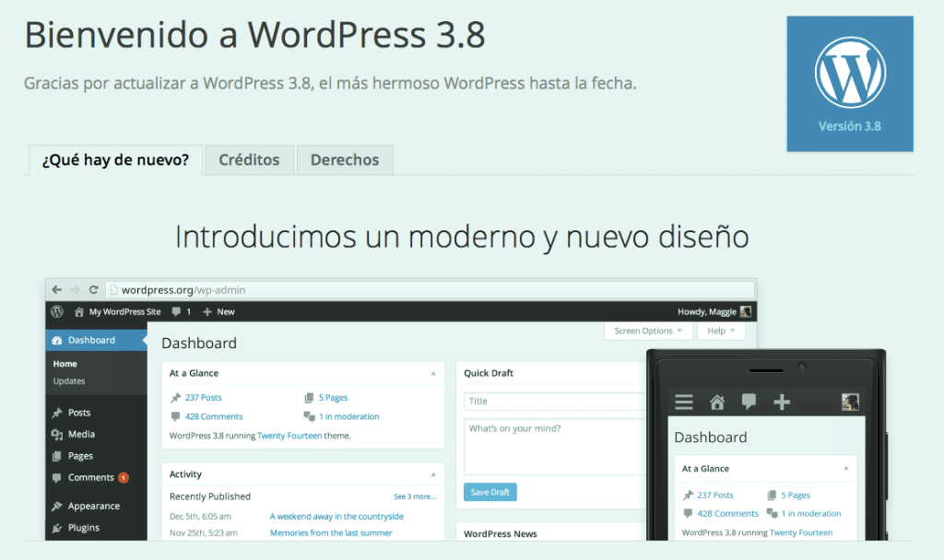Click the Media icon in sidebar
Screen dimensions: 944x560
[x=57, y=435]
